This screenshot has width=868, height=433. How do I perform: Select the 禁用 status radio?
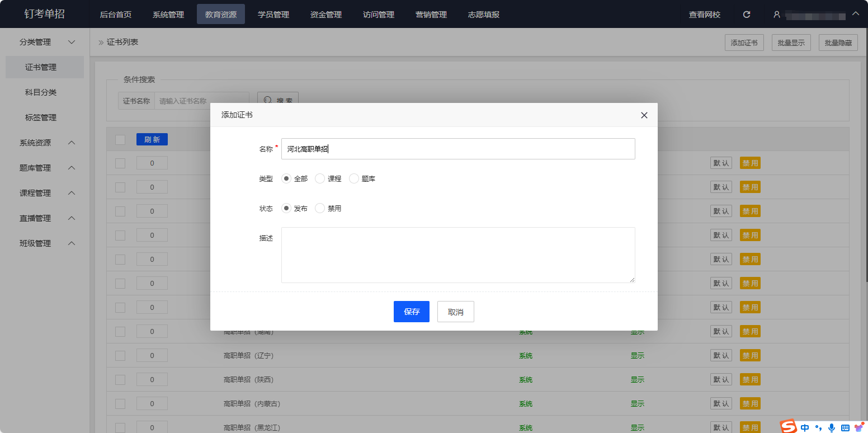tap(320, 208)
